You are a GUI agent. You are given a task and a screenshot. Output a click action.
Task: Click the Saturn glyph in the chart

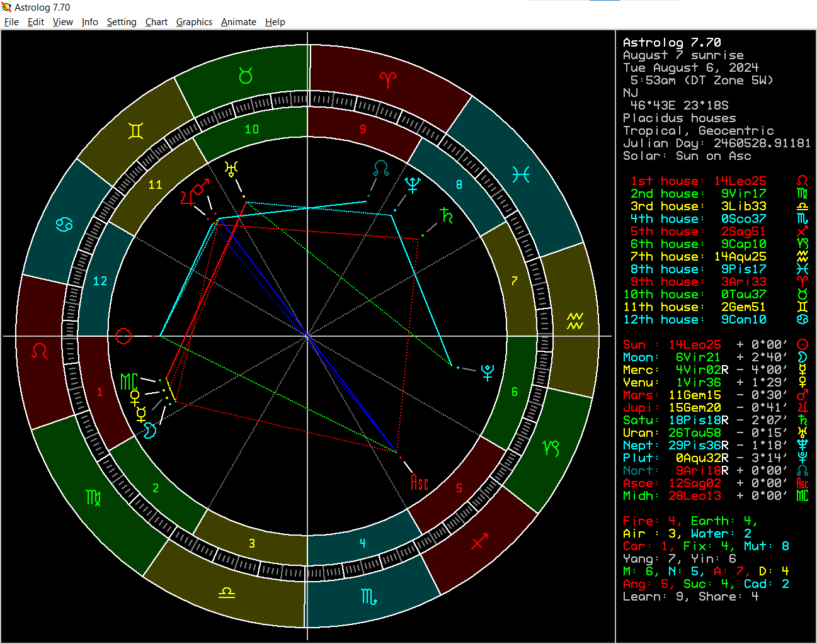tap(447, 215)
